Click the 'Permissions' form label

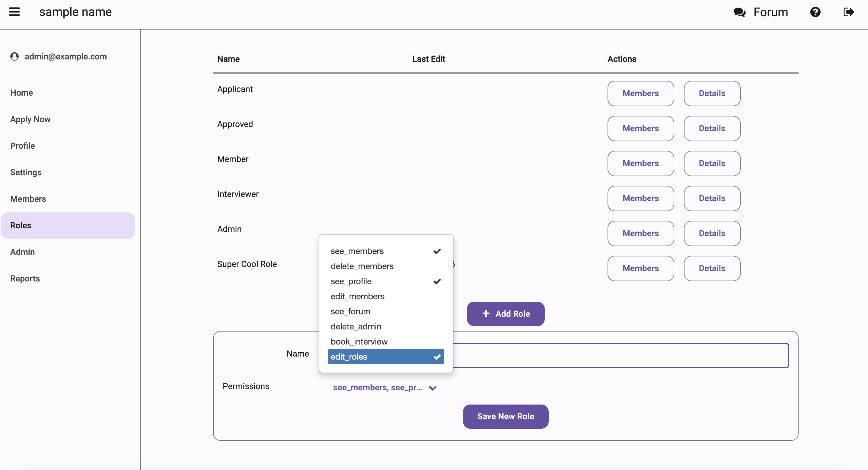pos(246,386)
